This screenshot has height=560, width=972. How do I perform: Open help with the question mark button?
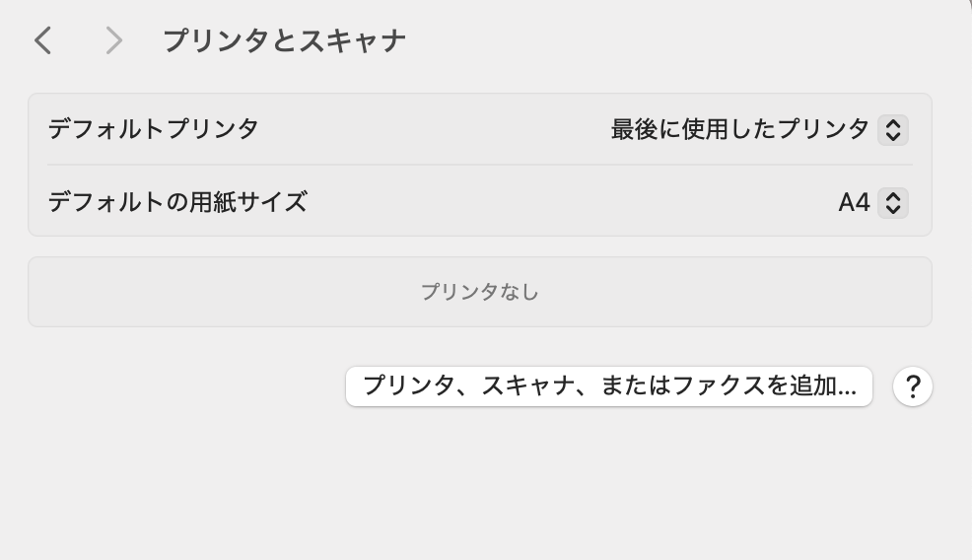tap(913, 386)
